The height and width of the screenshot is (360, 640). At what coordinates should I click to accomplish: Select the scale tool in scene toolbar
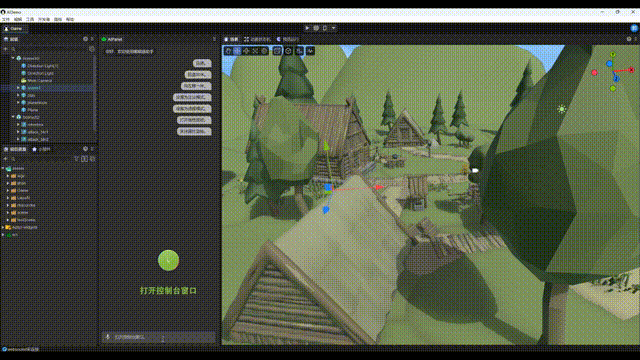[x=256, y=51]
